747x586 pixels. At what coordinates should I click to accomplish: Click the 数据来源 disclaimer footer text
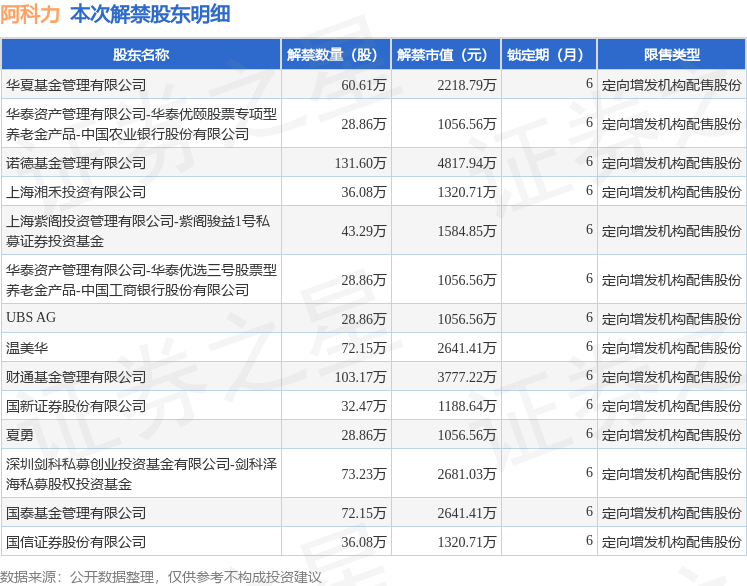pyautogui.click(x=161, y=577)
